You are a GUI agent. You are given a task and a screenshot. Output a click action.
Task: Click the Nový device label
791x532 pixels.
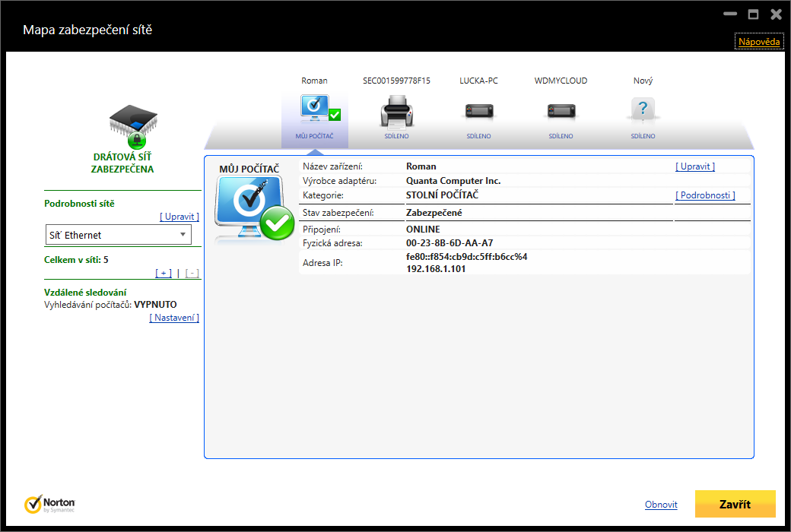tap(643, 81)
